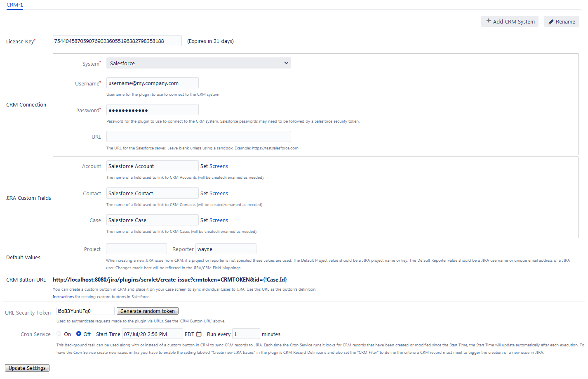This screenshot has height=379, width=588.
Task: Click the Update Settings button
Action: click(x=27, y=368)
